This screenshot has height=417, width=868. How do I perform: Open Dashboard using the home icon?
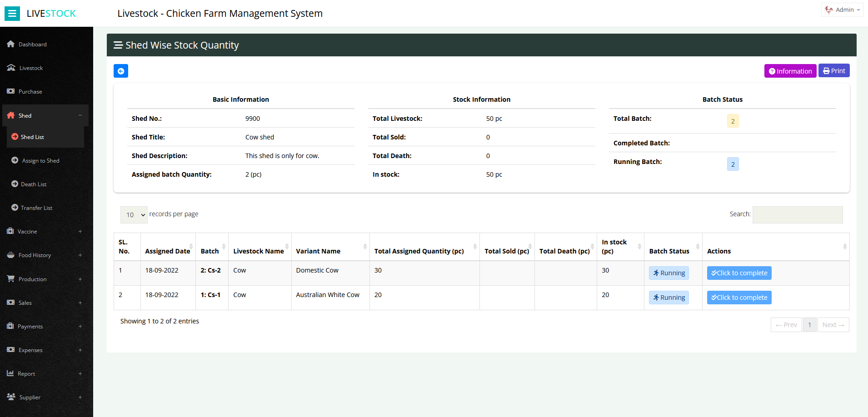[11, 44]
